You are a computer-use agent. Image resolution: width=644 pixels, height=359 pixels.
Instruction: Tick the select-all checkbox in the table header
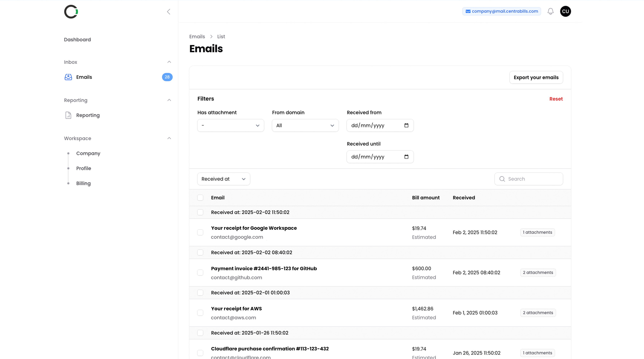tap(200, 198)
